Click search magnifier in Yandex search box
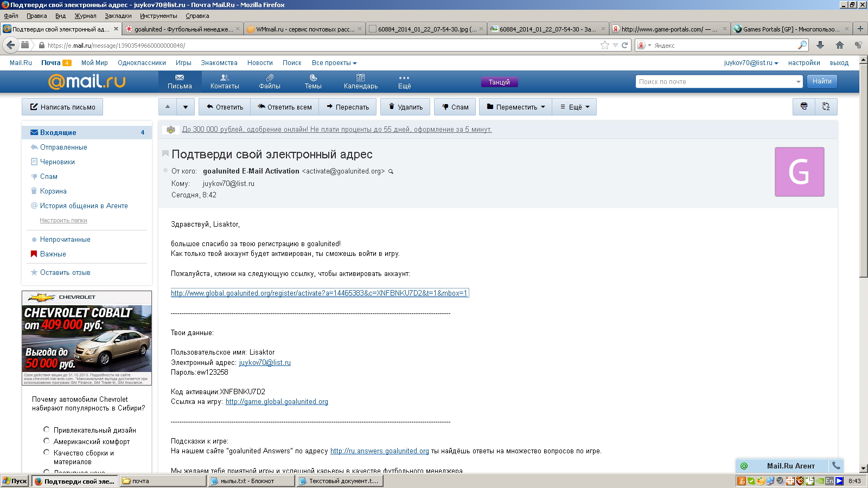Viewport: 868px width, 488px height. [x=802, y=45]
